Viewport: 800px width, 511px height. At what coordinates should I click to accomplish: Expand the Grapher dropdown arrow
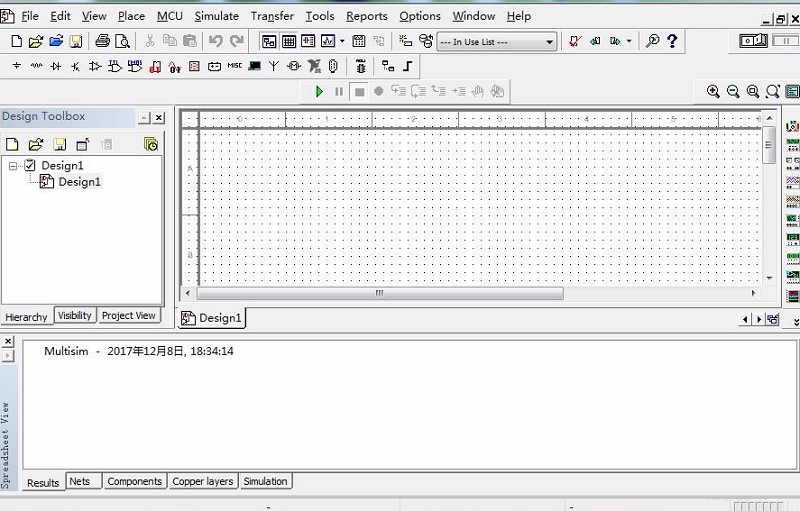click(342, 41)
